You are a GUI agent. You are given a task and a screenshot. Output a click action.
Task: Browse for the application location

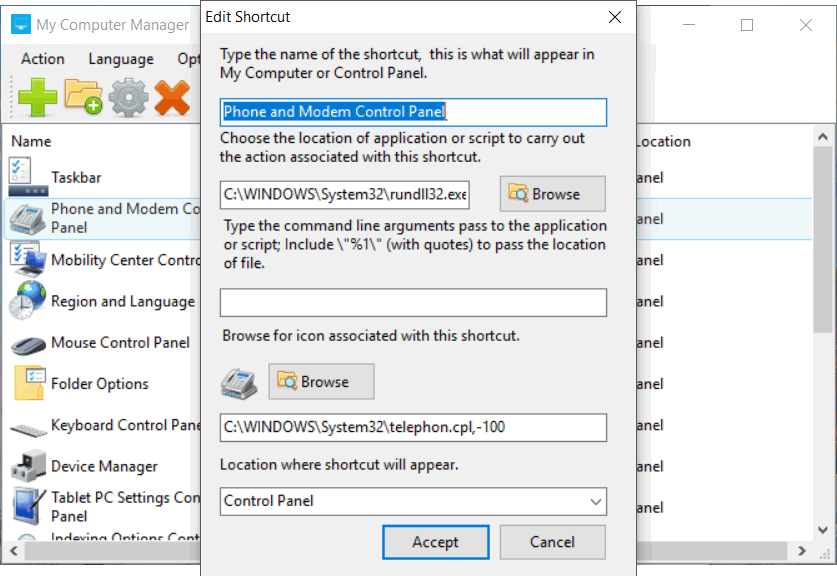tap(553, 194)
